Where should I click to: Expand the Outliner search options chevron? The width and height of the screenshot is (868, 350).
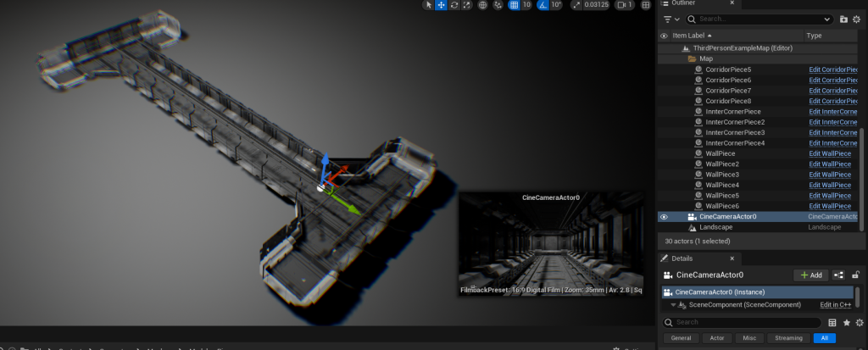[827, 19]
